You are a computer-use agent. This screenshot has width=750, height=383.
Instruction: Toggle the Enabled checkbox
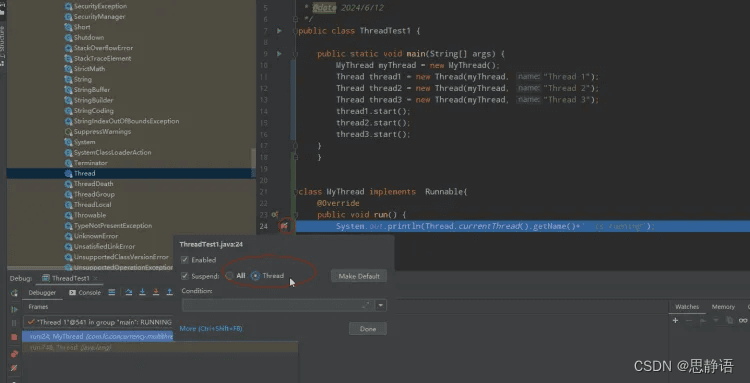[x=185, y=260]
